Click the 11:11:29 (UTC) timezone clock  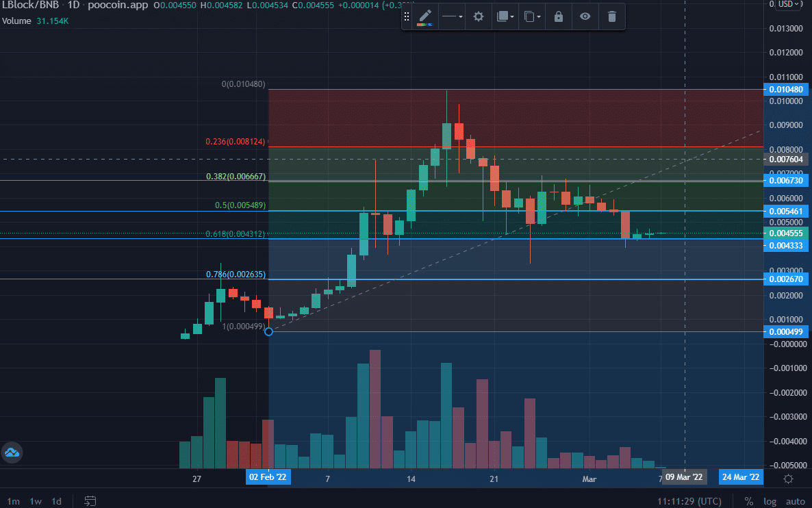(x=689, y=501)
